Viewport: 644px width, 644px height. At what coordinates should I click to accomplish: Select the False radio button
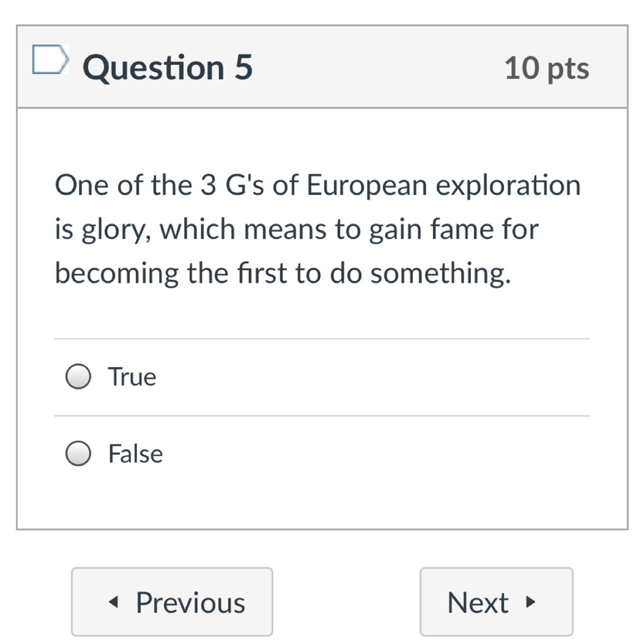point(78,453)
